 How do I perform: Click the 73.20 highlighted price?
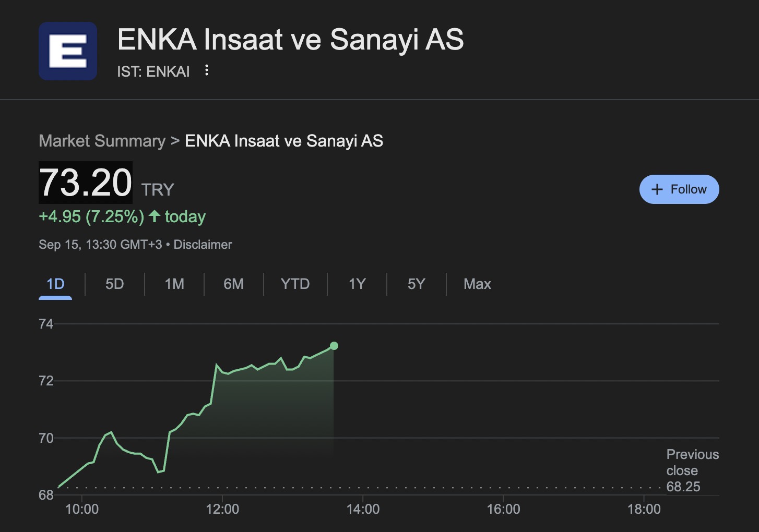click(86, 183)
